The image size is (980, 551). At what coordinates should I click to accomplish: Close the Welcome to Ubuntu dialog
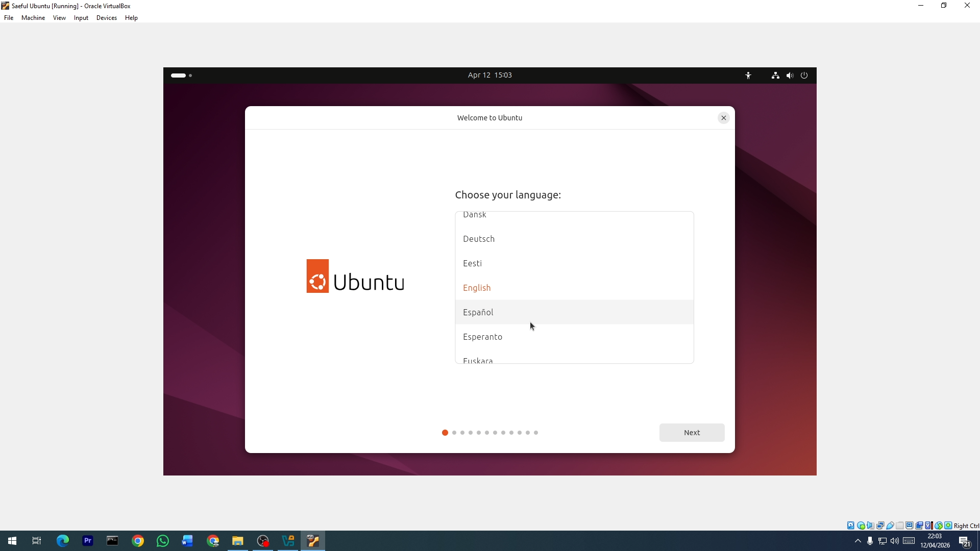[x=724, y=117]
